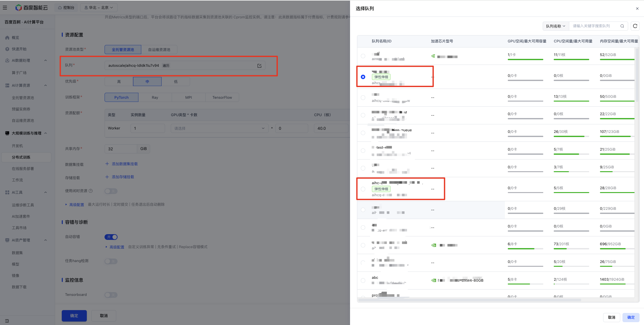Screen dimensions: 644x325
Task: Select radio button of the 22/22GiB queue row
Action: (363, 115)
